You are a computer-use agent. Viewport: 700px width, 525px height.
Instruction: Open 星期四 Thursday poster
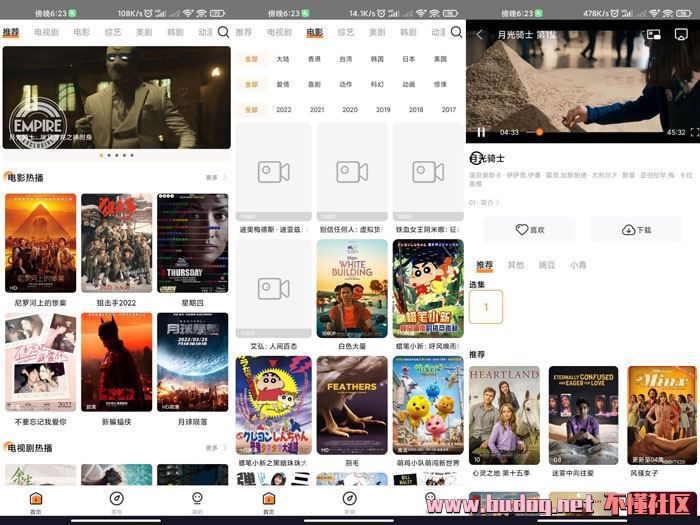tap(193, 243)
